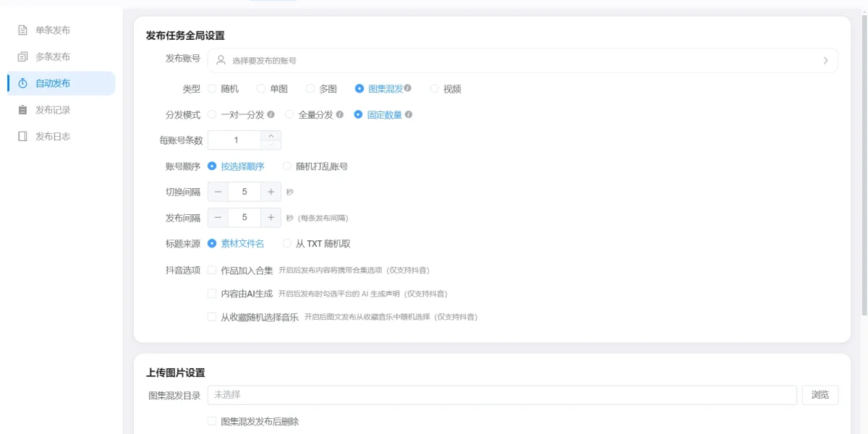Open the 多条发布 menu item

pos(61,56)
